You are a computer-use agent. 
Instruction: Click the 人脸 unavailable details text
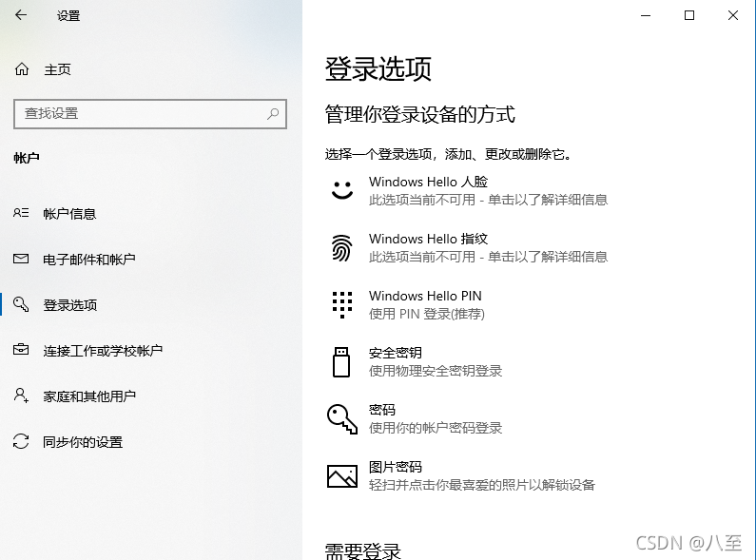[488, 200]
